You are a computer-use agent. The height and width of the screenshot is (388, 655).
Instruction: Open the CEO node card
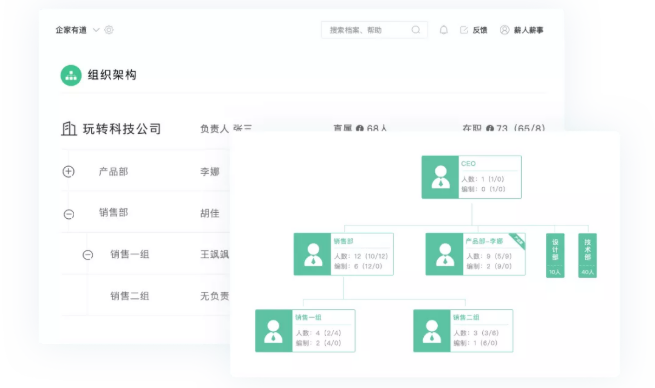pyautogui.click(x=472, y=177)
